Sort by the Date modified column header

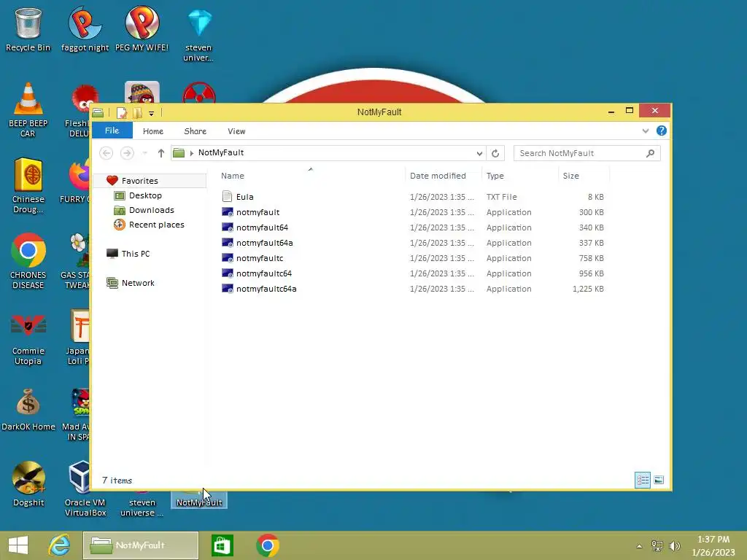coord(438,176)
